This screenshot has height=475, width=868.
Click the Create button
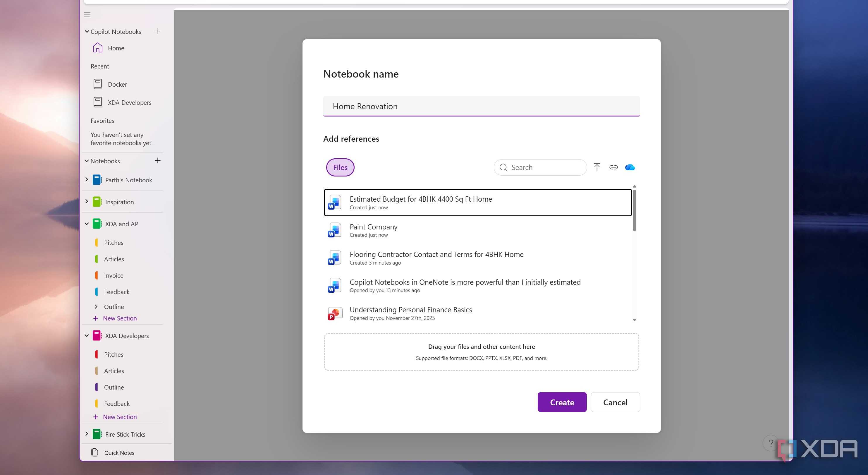562,402
